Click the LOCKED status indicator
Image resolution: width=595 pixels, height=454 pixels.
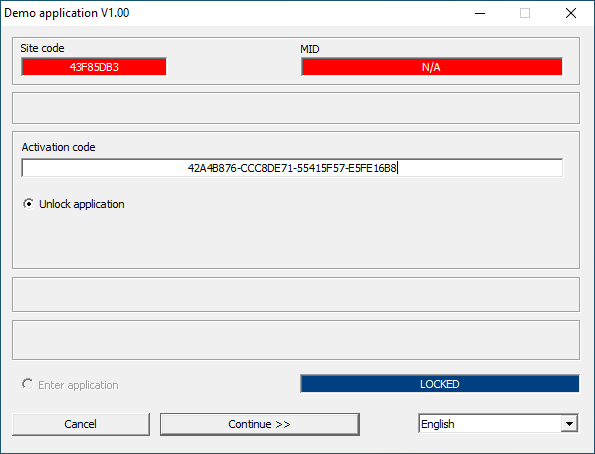point(440,384)
